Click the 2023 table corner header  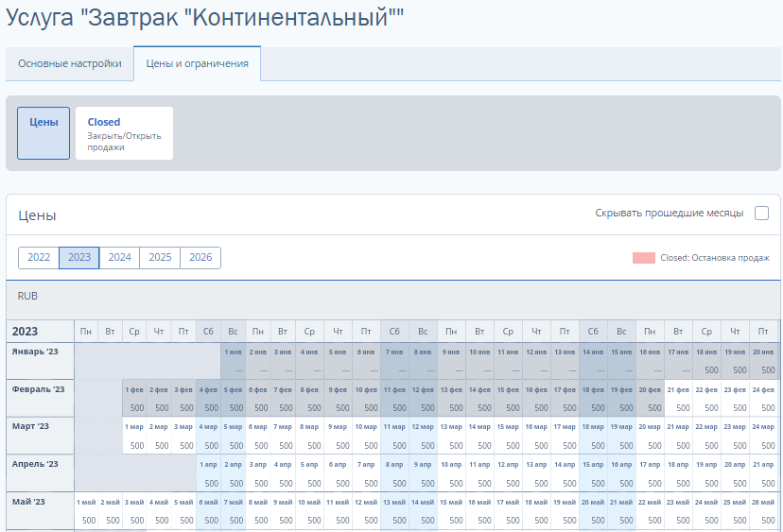click(41, 332)
